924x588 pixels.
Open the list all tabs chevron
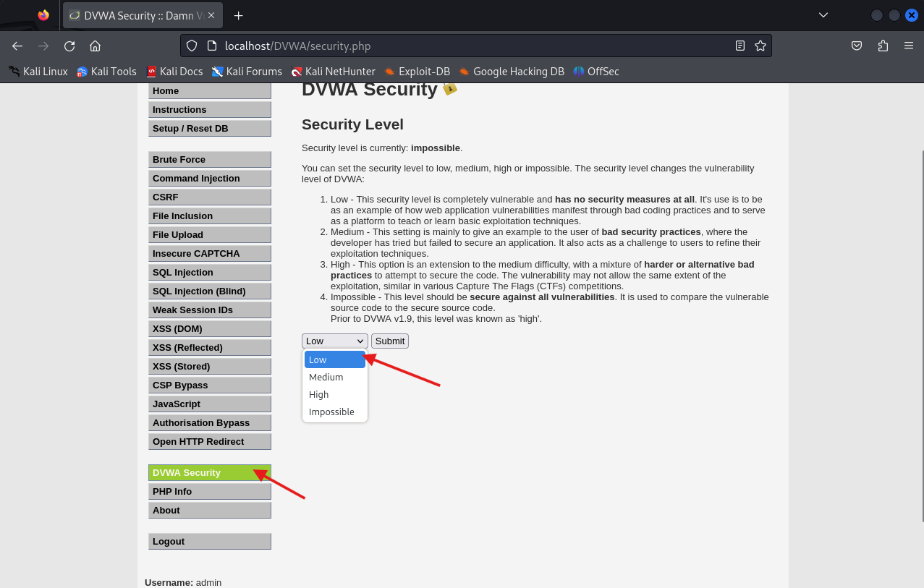click(823, 15)
